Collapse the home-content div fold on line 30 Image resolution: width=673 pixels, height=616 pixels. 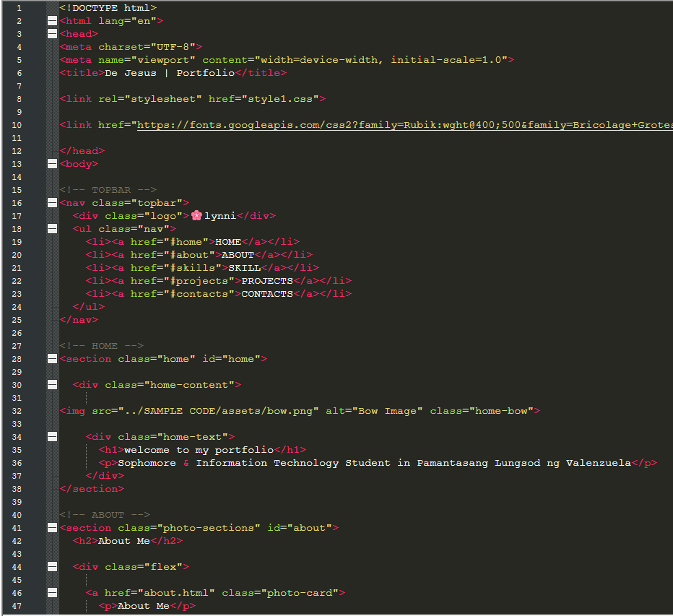pyautogui.click(x=53, y=385)
